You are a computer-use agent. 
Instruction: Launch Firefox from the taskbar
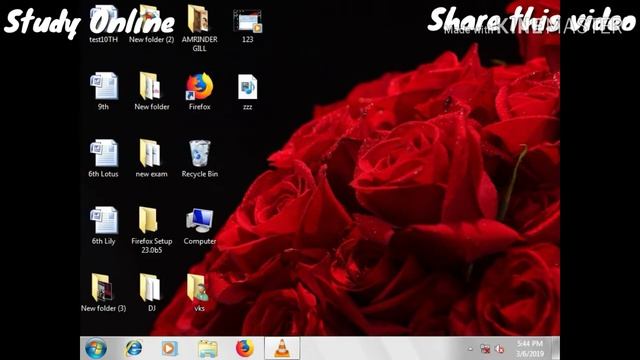244,348
